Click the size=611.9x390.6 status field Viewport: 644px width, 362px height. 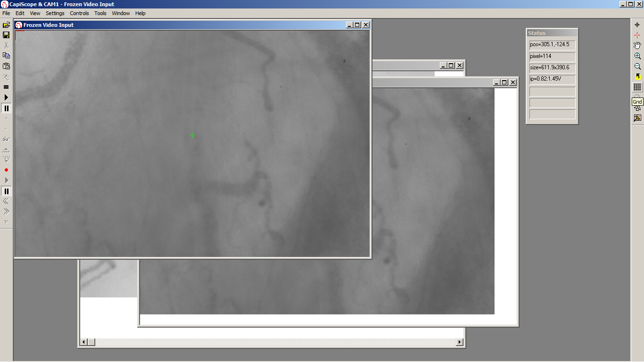click(552, 67)
